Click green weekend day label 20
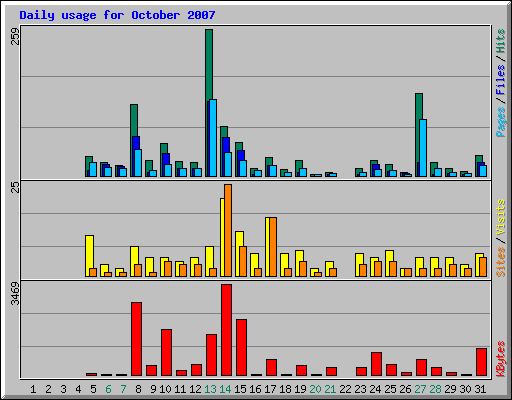Screen dimensions: 512x400 pyautogui.click(x=315, y=389)
